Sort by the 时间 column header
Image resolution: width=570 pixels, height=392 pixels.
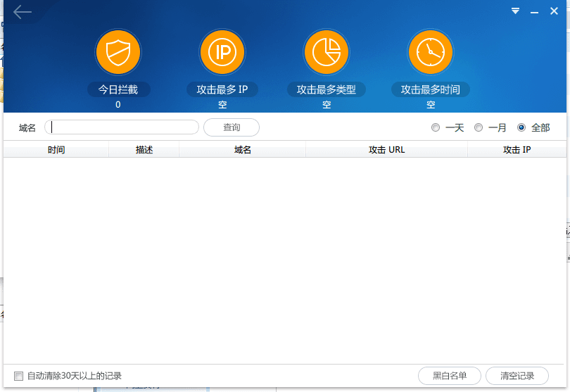click(56, 150)
